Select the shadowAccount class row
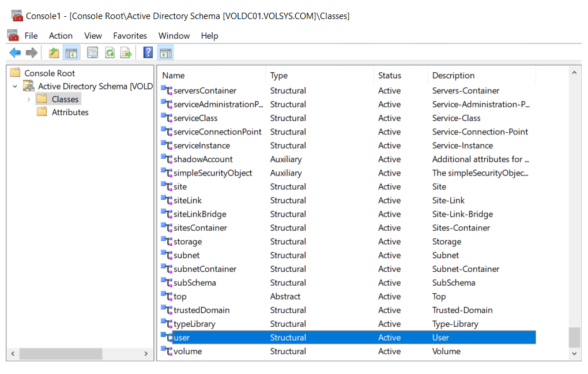This screenshot has width=588, height=374. click(x=203, y=159)
